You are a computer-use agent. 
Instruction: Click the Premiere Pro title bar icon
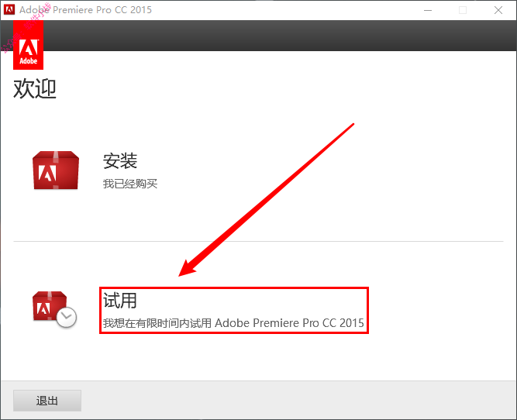point(9,9)
